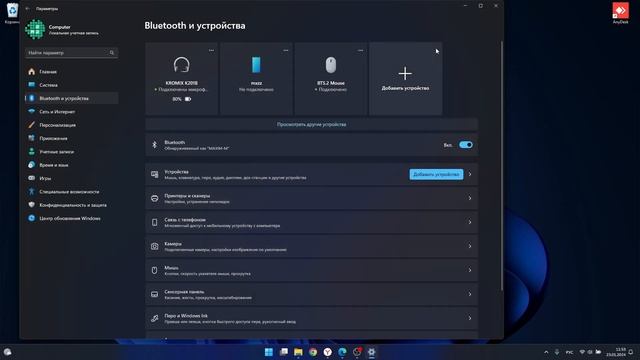Screen dimensions: 640x360
Task: Go back with the Settings back arrow
Action: coord(27,9)
